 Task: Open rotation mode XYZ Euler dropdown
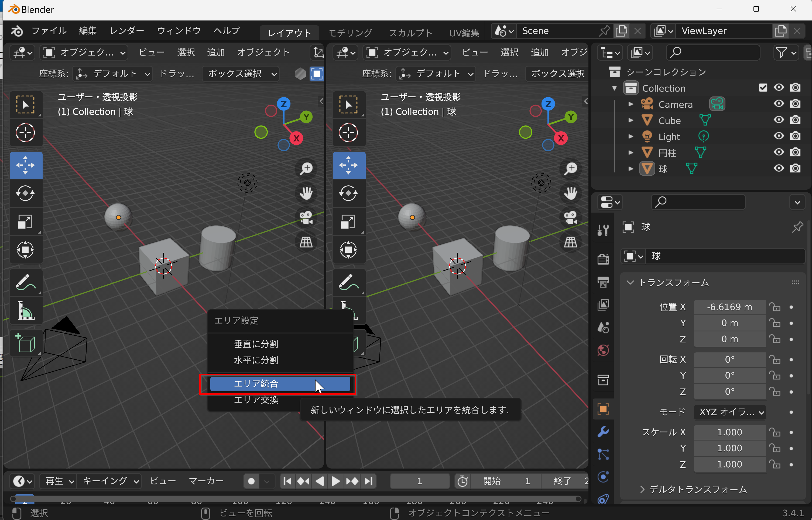click(730, 412)
